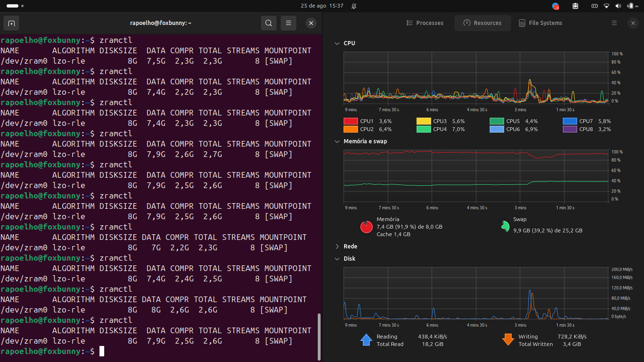This screenshot has width=644, height=362.
Task: Switch to the Processes tab
Action: click(425, 23)
